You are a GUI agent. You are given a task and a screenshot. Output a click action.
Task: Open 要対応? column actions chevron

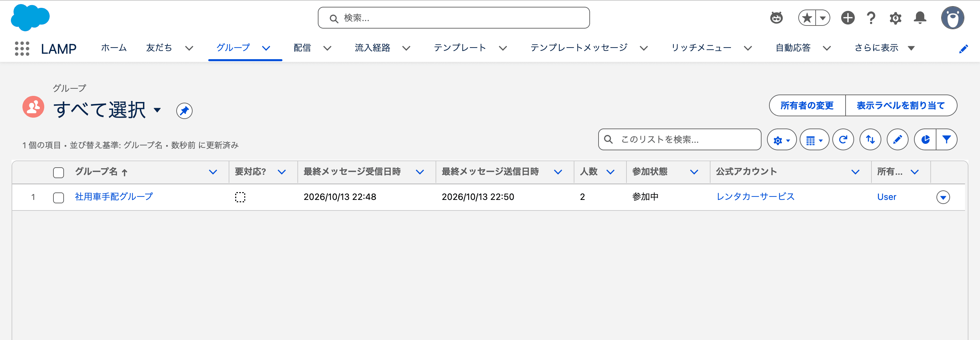pyautogui.click(x=281, y=172)
